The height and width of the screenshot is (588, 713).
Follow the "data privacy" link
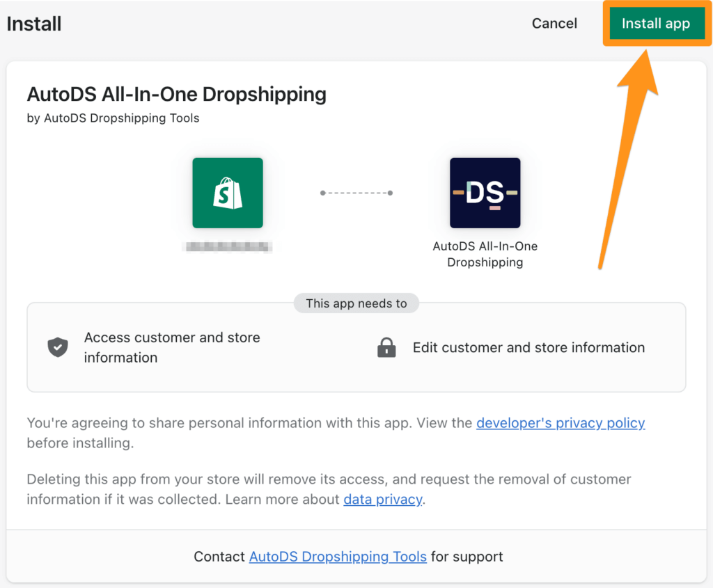(x=382, y=499)
